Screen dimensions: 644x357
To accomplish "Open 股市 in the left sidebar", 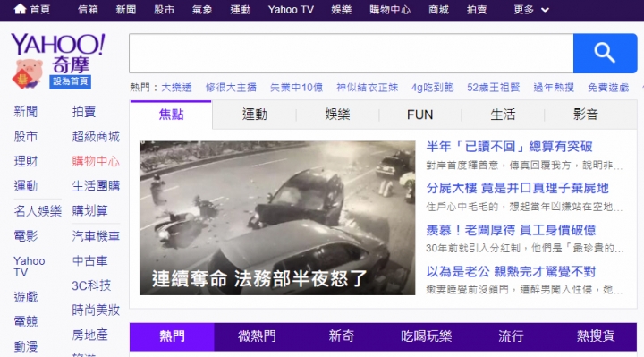I will [x=25, y=136].
